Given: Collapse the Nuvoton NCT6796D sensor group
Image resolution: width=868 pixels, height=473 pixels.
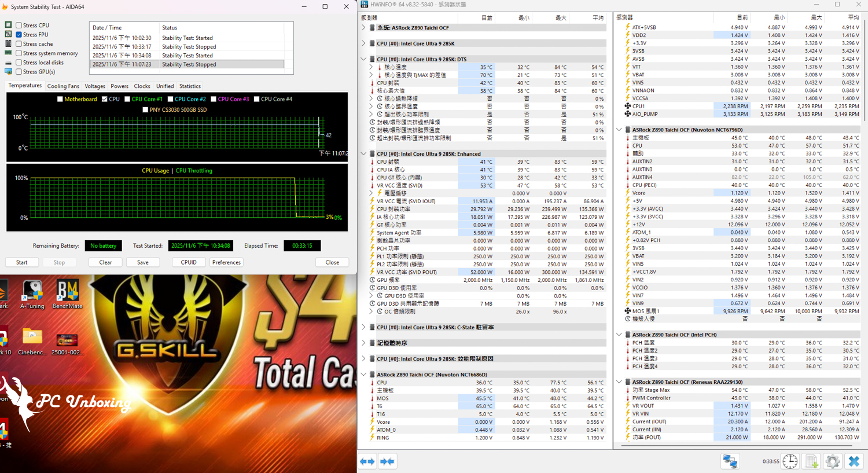Looking at the screenshot, I should [x=619, y=130].
